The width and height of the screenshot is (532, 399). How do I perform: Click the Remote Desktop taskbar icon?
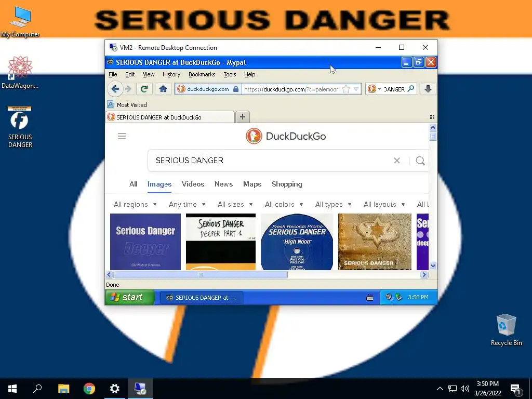point(140,389)
